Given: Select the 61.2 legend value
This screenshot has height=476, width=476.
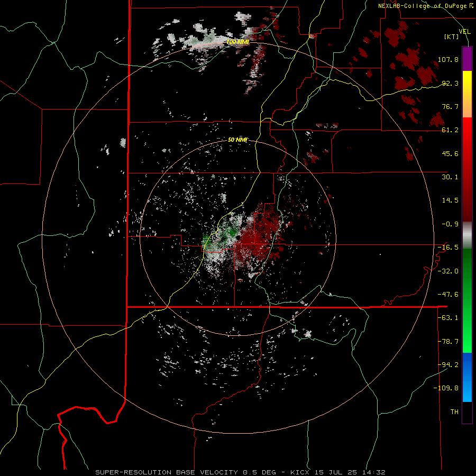Looking at the screenshot, I should (x=450, y=130).
